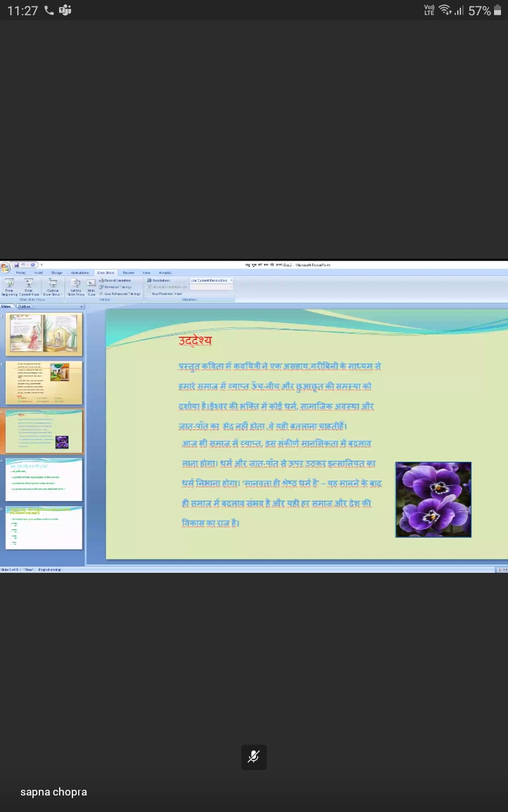Switch to the Slides pane tab
This screenshot has width=508, height=812.
tap(6, 306)
